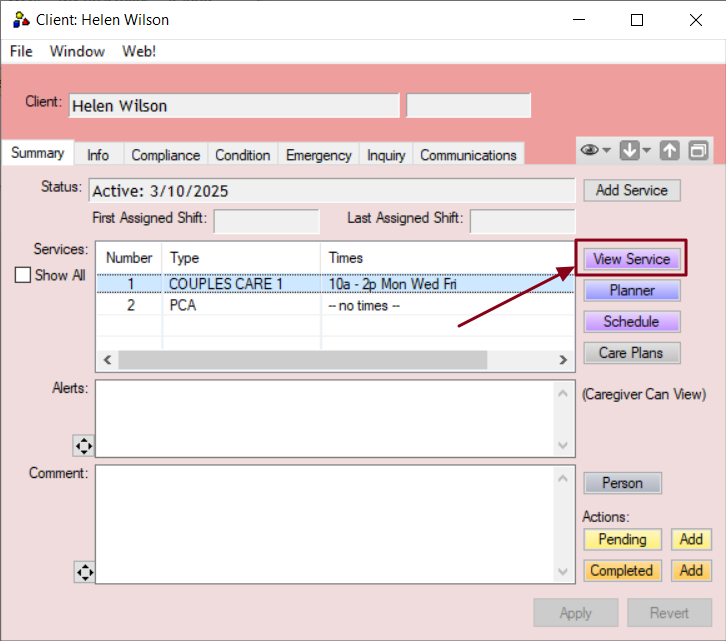Screen dimensions: 726x641
Task: Click the First Assigned Shift field
Action: (x=267, y=221)
